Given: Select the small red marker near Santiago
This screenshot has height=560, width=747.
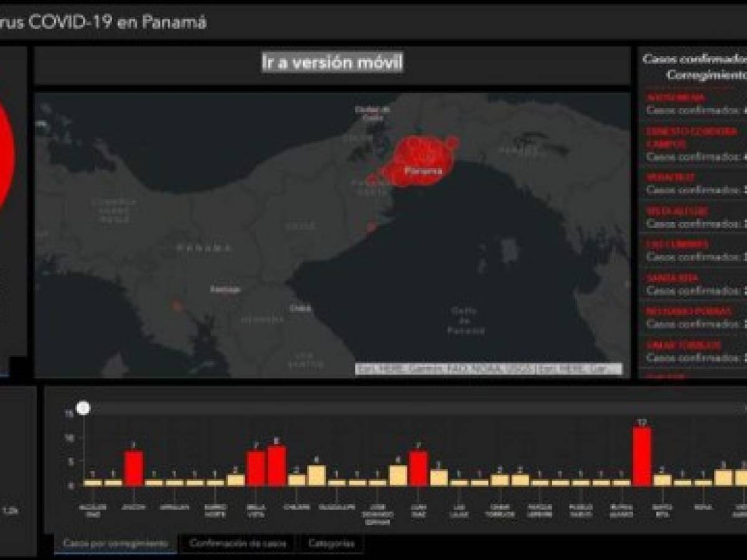Looking at the screenshot, I should click(x=177, y=306).
